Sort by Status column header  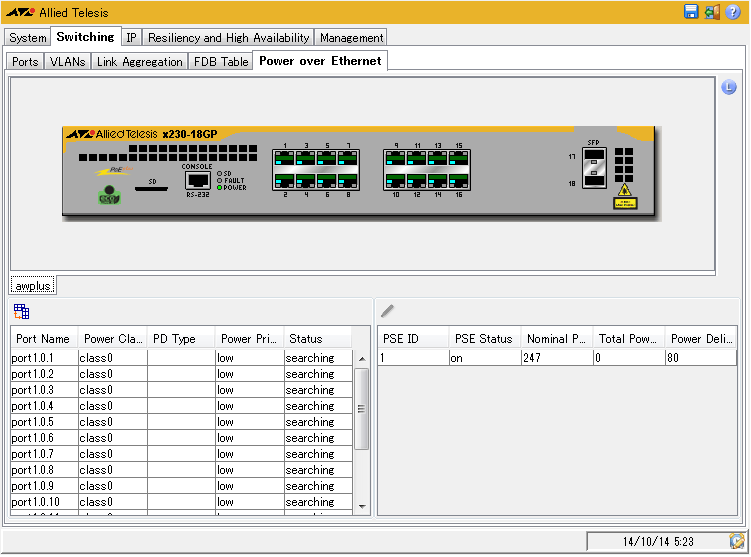(318, 339)
